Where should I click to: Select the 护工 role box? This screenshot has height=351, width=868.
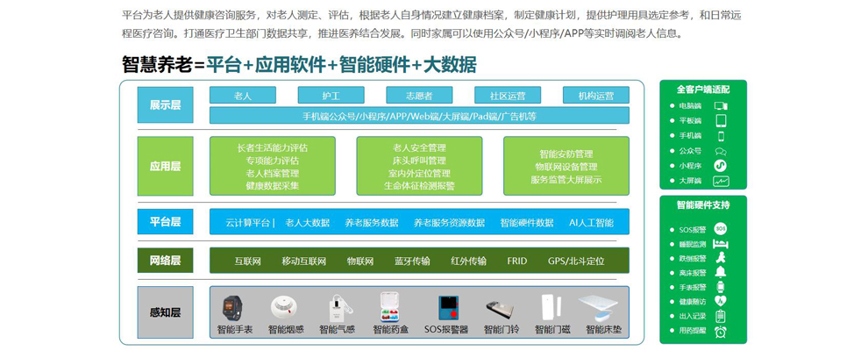click(x=331, y=96)
